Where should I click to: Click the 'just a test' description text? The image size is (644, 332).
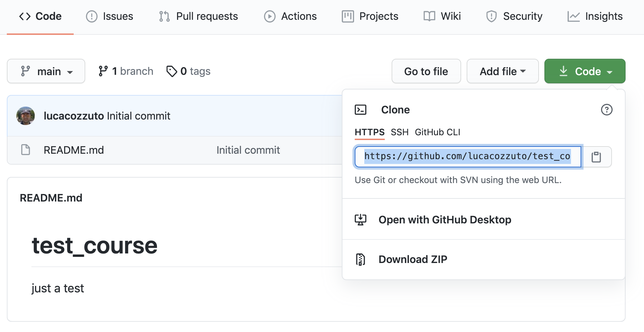pos(58,288)
